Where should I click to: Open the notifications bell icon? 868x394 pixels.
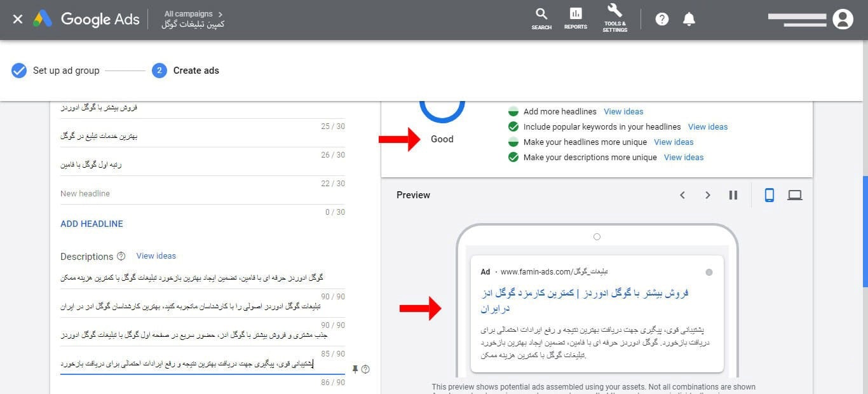(689, 19)
